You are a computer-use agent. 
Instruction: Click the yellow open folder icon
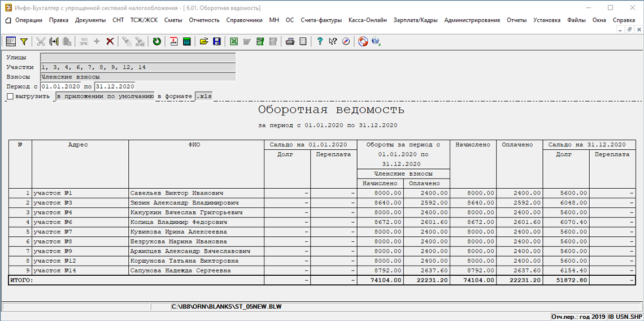[x=204, y=41]
